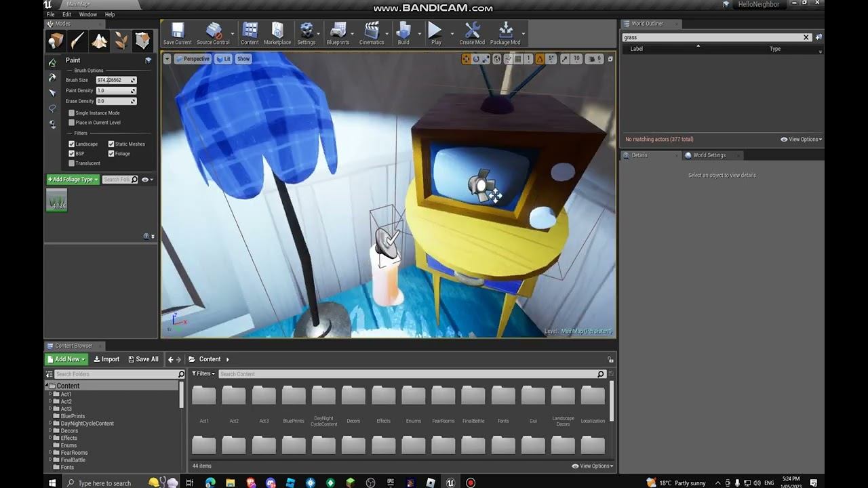
Task: Open Cinematics from the toolbar
Action: [x=372, y=33]
